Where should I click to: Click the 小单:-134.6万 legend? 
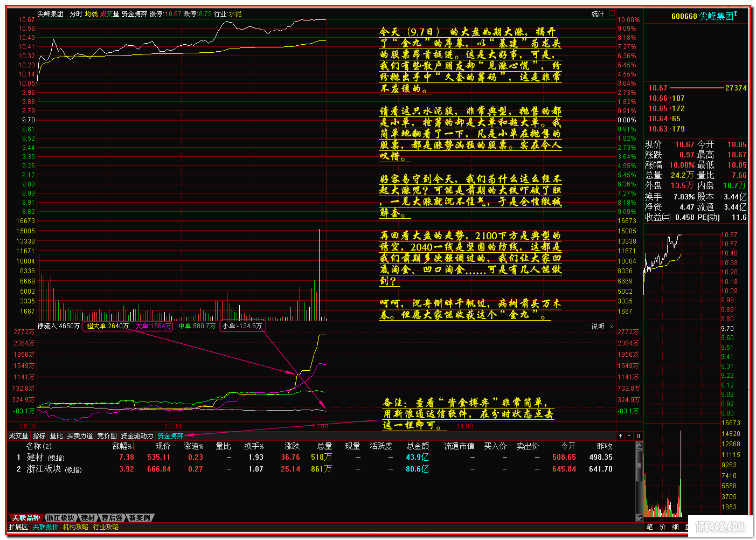(x=242, y=326)
